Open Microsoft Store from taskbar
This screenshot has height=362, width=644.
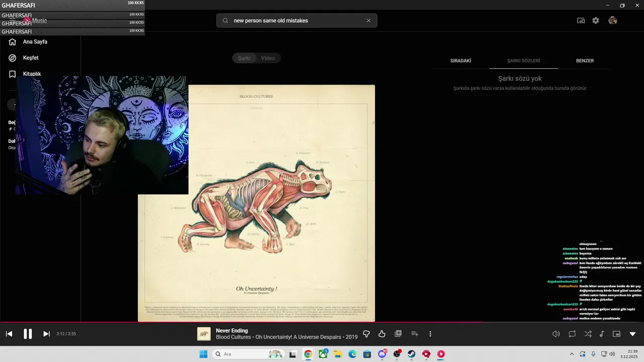click(x=367, y=354)
